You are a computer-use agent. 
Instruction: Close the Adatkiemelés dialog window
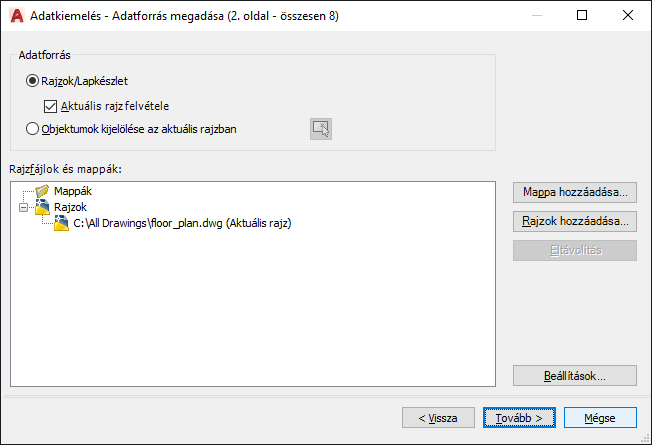[x=628, y=16]
